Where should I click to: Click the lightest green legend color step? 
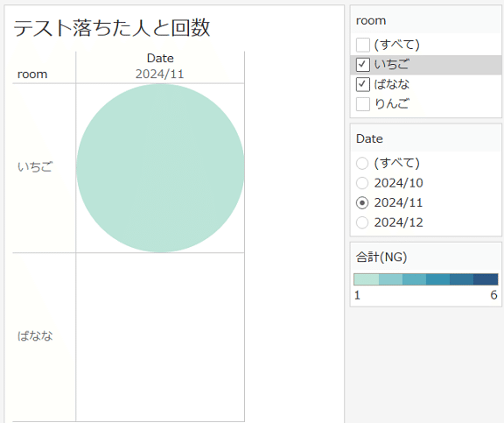367,279
